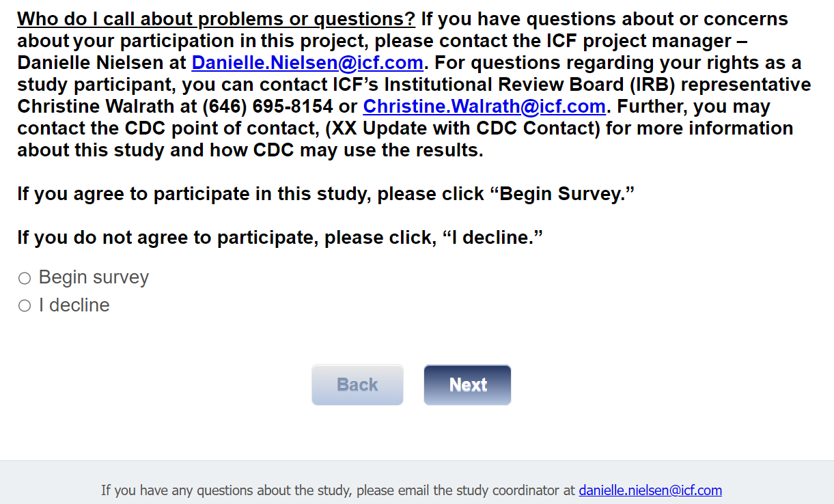Choose the I decline radio option

tap(25, 306)
